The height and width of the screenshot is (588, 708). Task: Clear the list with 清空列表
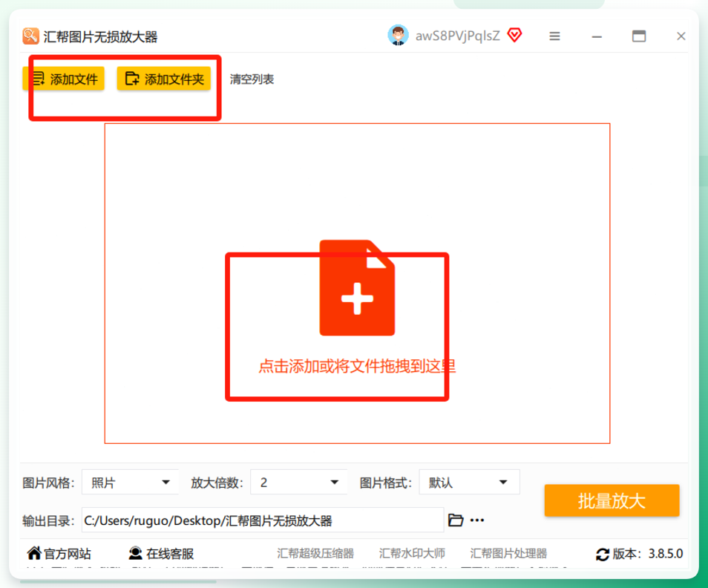pos(252,79)
